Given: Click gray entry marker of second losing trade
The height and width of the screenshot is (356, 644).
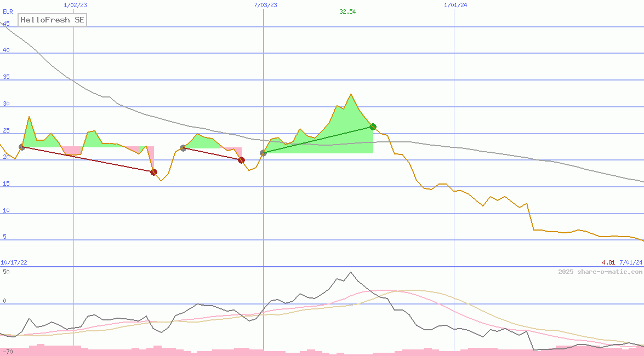Looking at the screenshot, I should coord(183,148).
